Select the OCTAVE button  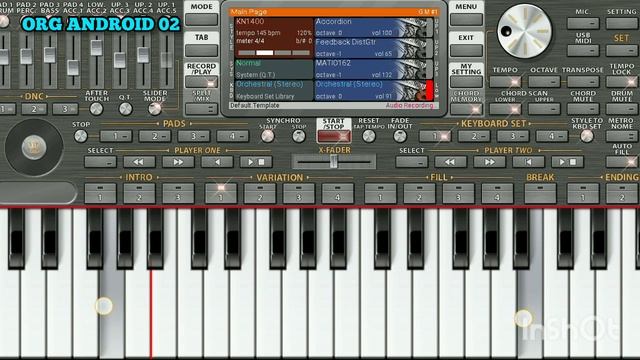(544, 82)
